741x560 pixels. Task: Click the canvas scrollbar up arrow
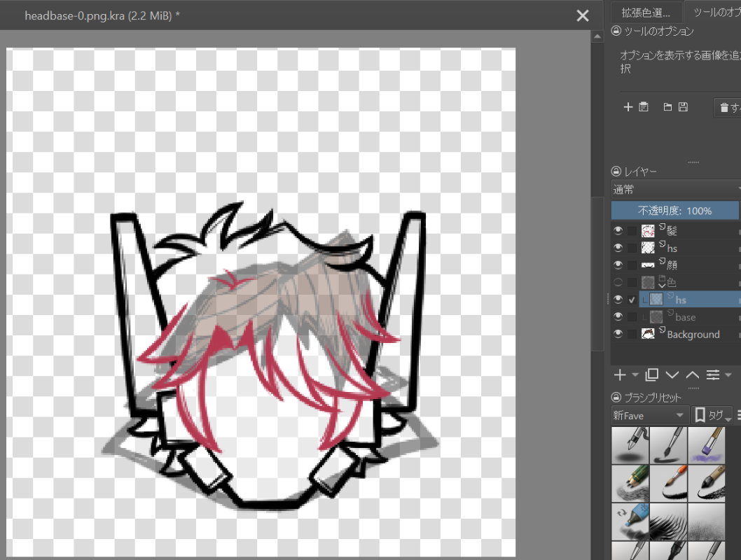597,36
